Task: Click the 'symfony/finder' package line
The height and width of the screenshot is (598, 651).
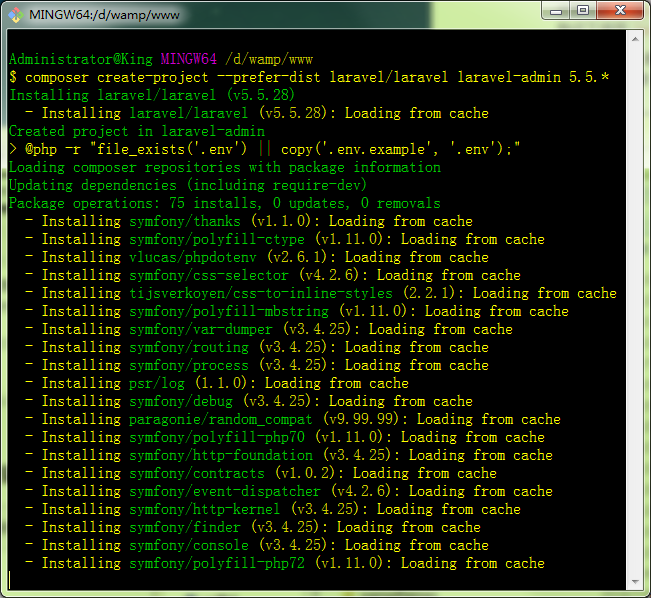Action: pos(253,527)
